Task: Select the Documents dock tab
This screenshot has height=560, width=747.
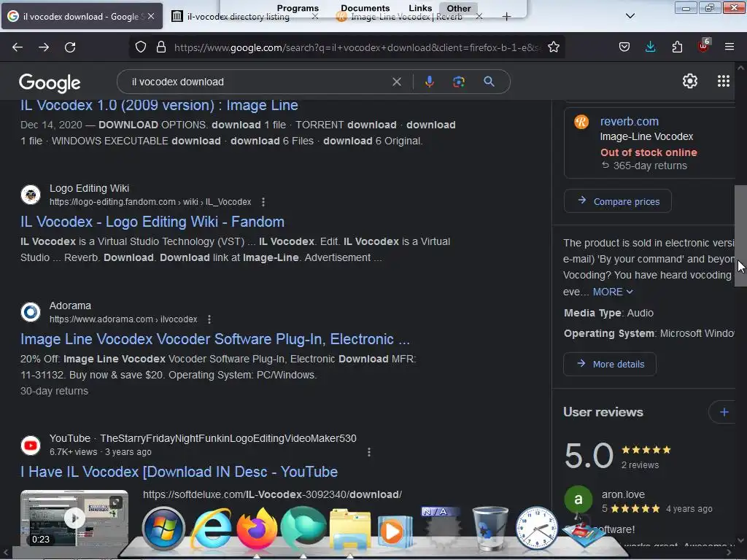Action: point(365,8)
